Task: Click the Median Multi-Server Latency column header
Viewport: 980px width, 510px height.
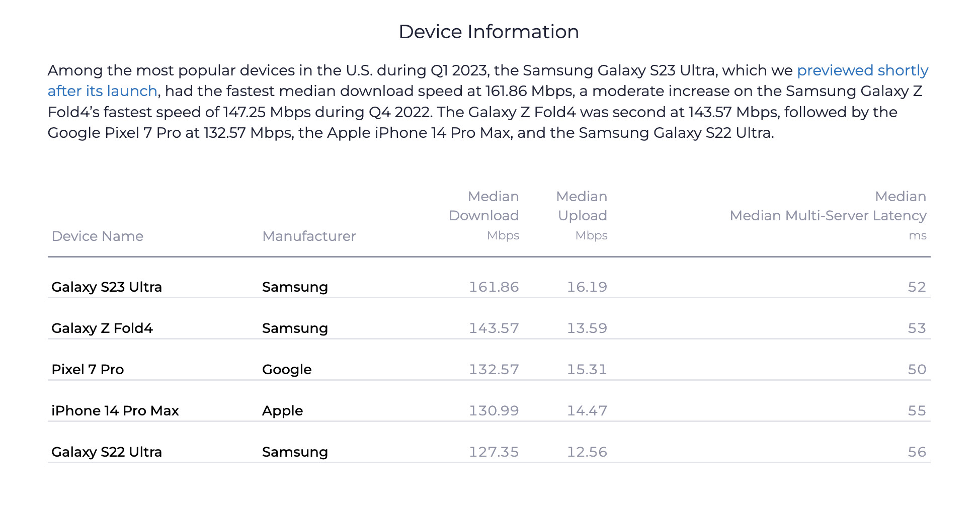Action: pyautogui.click(x=828, y=215)
